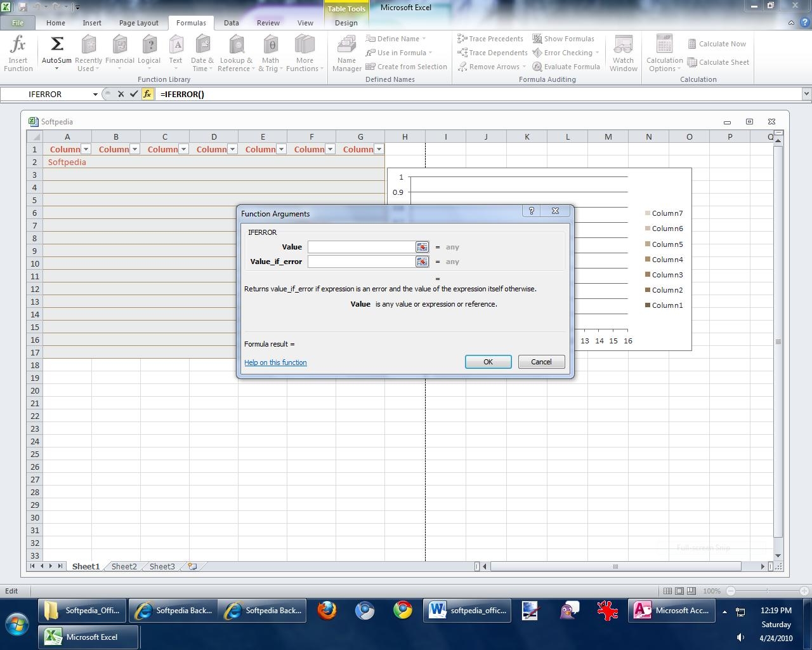Open the Watch Window

623,53
